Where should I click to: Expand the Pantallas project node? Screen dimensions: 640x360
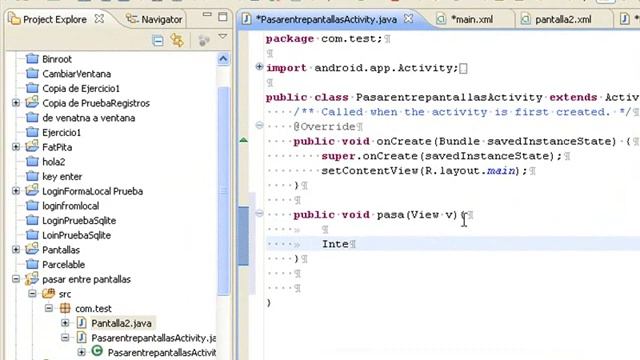(x=16, y=250)
